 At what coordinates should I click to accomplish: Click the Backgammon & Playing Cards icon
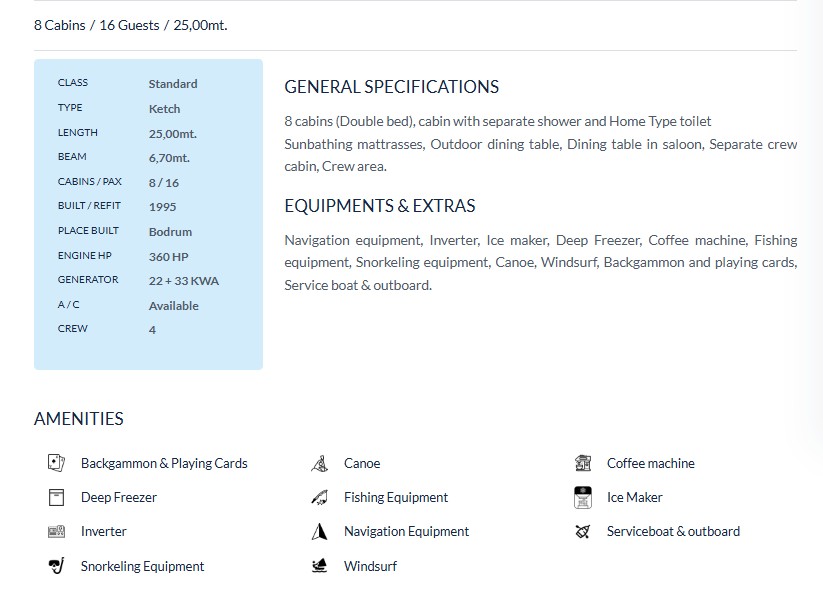pos(56,463)
